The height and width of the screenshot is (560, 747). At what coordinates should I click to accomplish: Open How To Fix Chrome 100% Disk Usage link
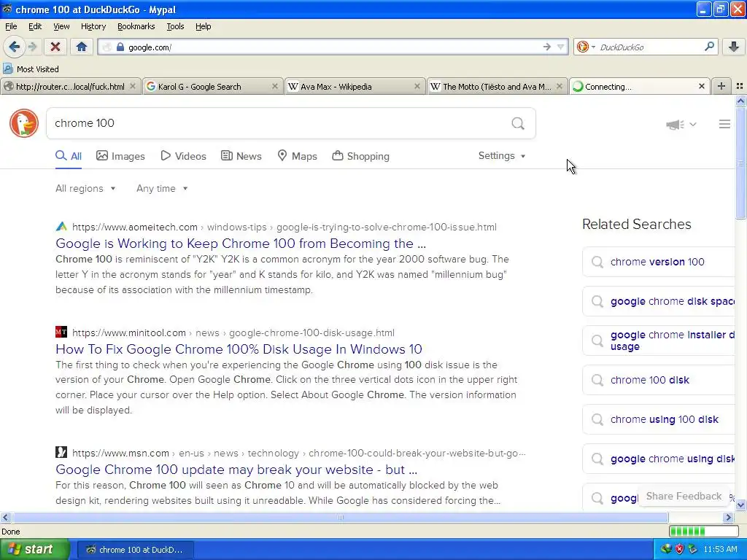tap(239, 349)
